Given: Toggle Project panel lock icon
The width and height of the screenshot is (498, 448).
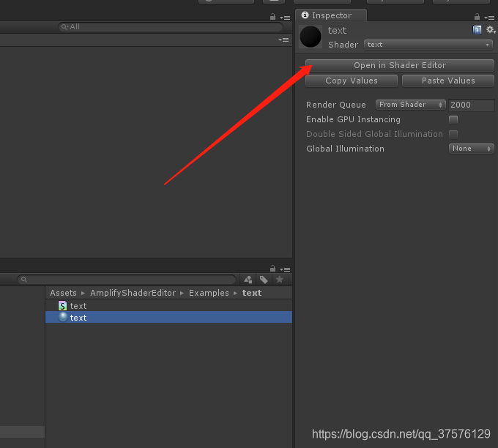Looking at the screenshot, I should (x=272, y=269).
